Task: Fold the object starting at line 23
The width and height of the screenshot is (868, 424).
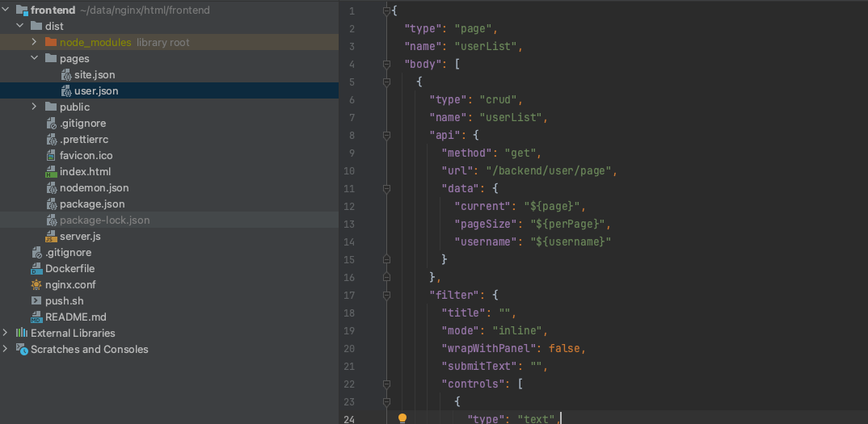Action: click(x=387, y=401)
